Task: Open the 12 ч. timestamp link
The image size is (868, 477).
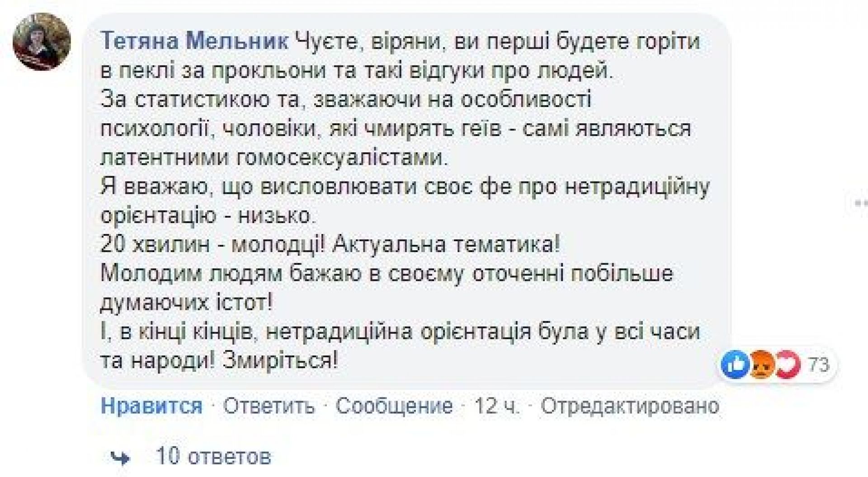Action: click(x=497, y=406)
